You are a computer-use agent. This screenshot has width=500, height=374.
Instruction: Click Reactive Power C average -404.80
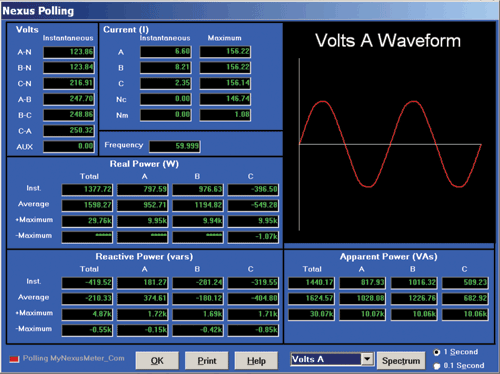253,298
